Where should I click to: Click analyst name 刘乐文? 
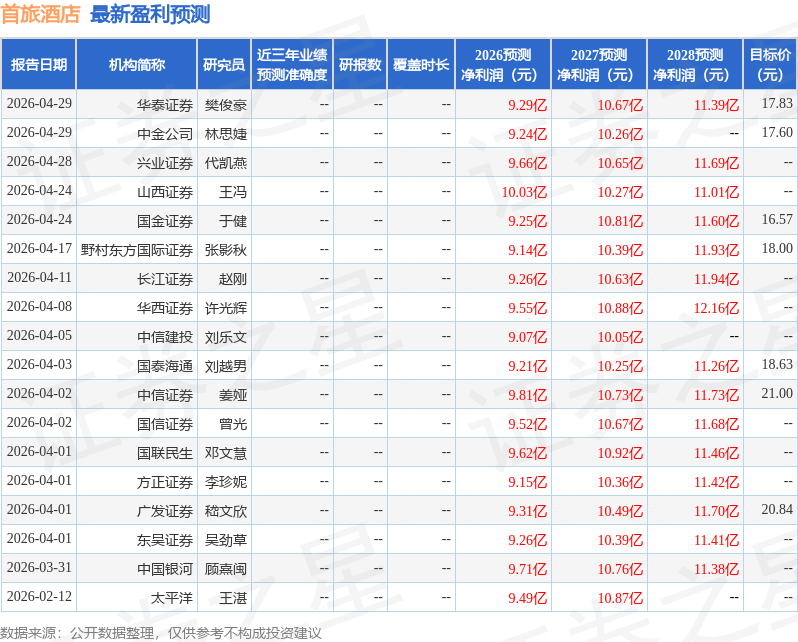point(226,337)
